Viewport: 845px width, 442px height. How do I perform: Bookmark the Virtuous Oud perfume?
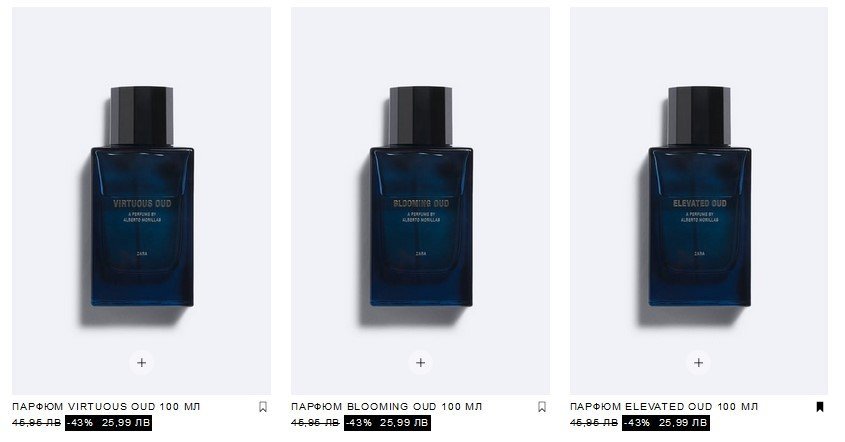[263, 407]
